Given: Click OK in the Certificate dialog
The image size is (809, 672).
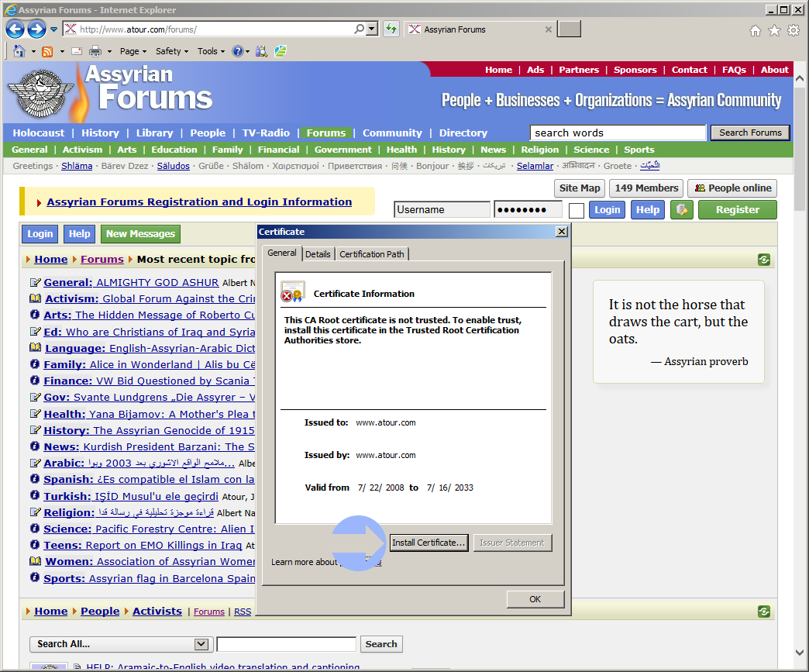Looking at the screenshot, I should (x=535, y=599).
